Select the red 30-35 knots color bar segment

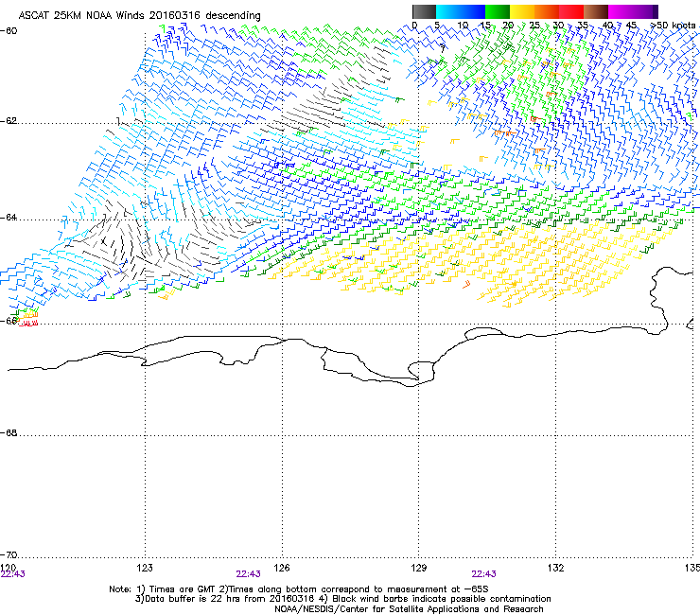click(x=571, y=11)
